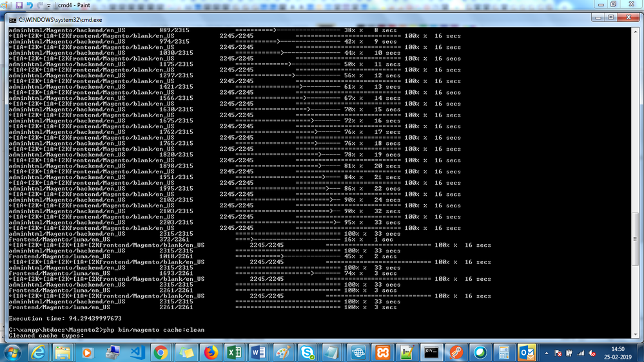Click the Redo arrow in Paint's quick access toolbar
This screenshot has width=644, height=362.
click(x=40, y=5)
